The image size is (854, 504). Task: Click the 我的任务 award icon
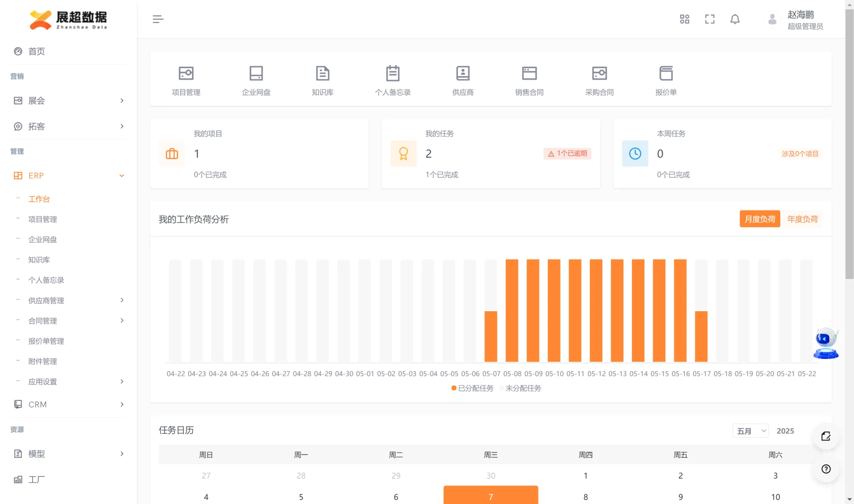(x=404, y=154)
